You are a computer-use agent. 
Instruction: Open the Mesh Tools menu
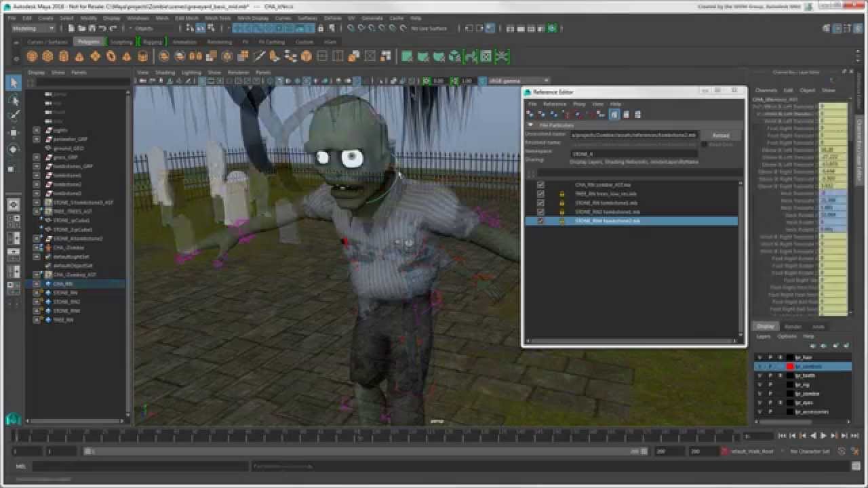point(217,18)
